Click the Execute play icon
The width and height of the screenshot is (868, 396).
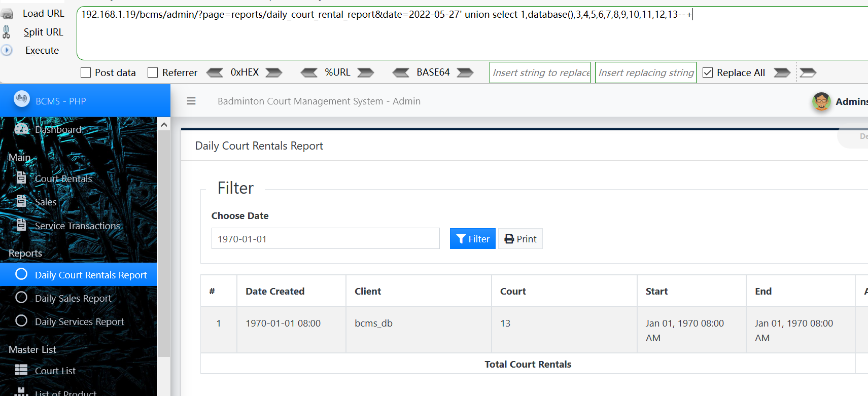7,50
